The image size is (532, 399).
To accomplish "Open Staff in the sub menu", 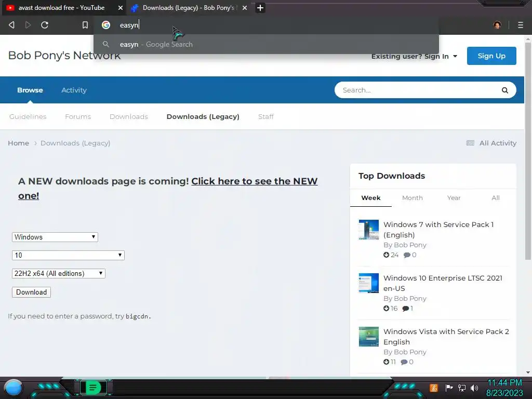I will point(266,117).
